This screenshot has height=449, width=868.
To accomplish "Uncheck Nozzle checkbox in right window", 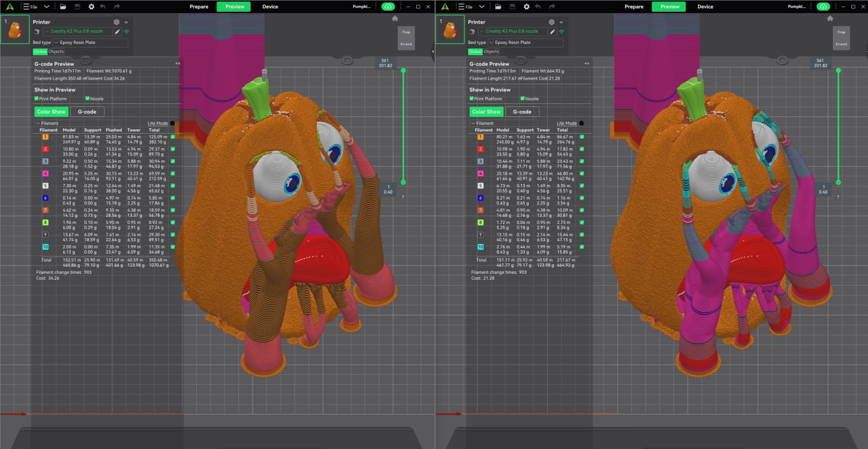I will (523, 99).
